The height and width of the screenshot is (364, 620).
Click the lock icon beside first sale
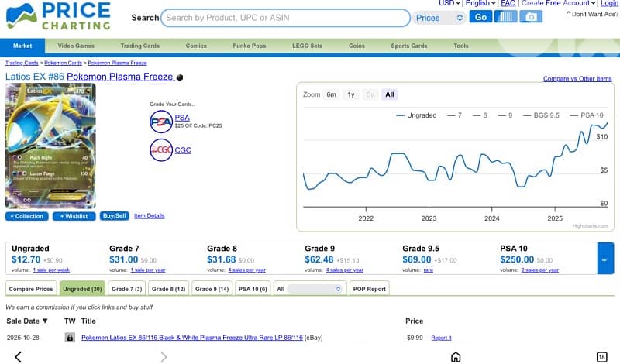pyautogui.click(x=70, y=338)
